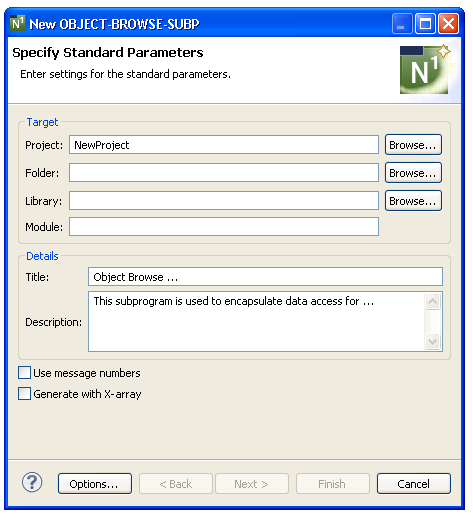Browse for the Folder

413,173
